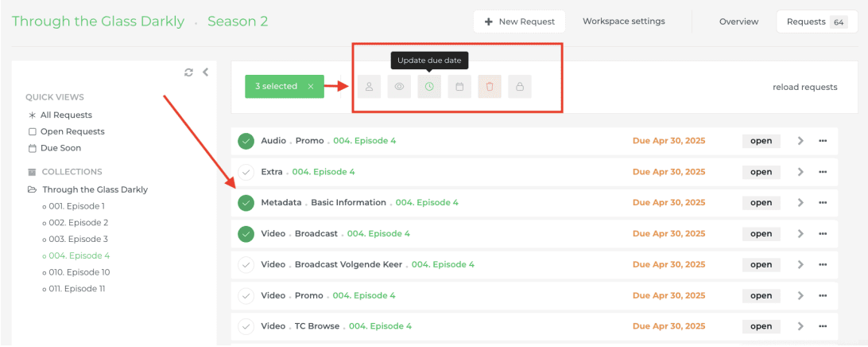Open the three-dots menu for Audio Promo row
The height and width of the screenshot is (347, 868).
point(823,141)
